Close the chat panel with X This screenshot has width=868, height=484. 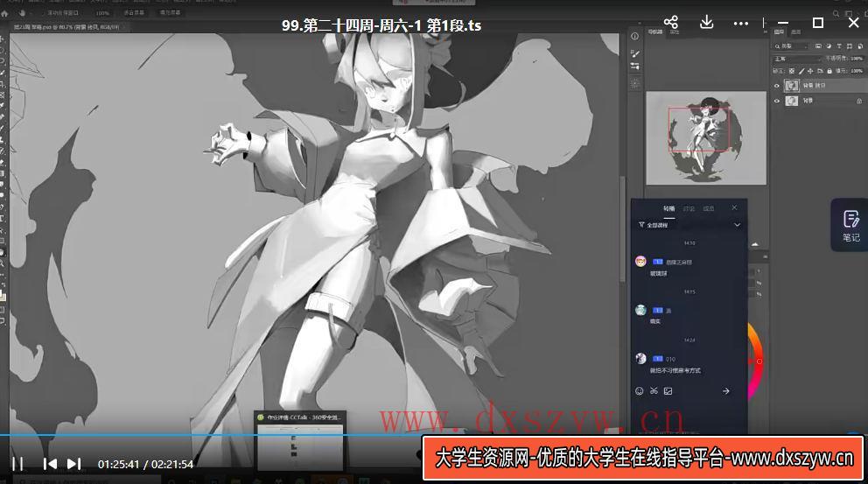[x=735, y=207]
